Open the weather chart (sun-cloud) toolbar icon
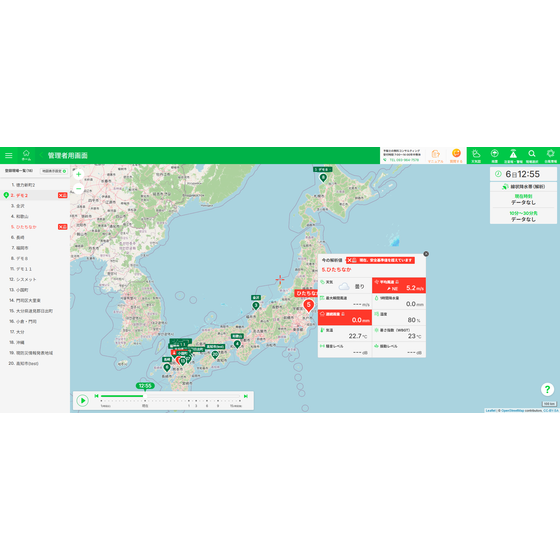 pyautogui.click(x=476, y=156)
